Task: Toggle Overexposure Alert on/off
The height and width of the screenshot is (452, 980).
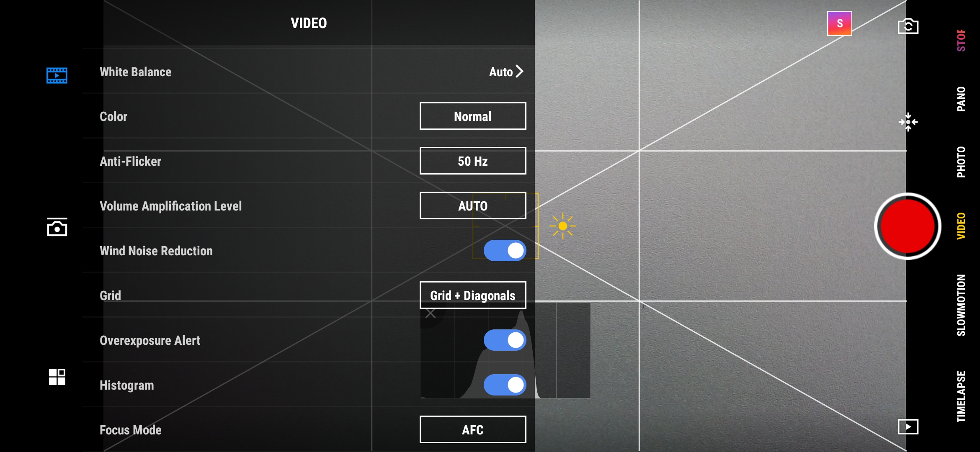Action: click(x=505, y=339)
